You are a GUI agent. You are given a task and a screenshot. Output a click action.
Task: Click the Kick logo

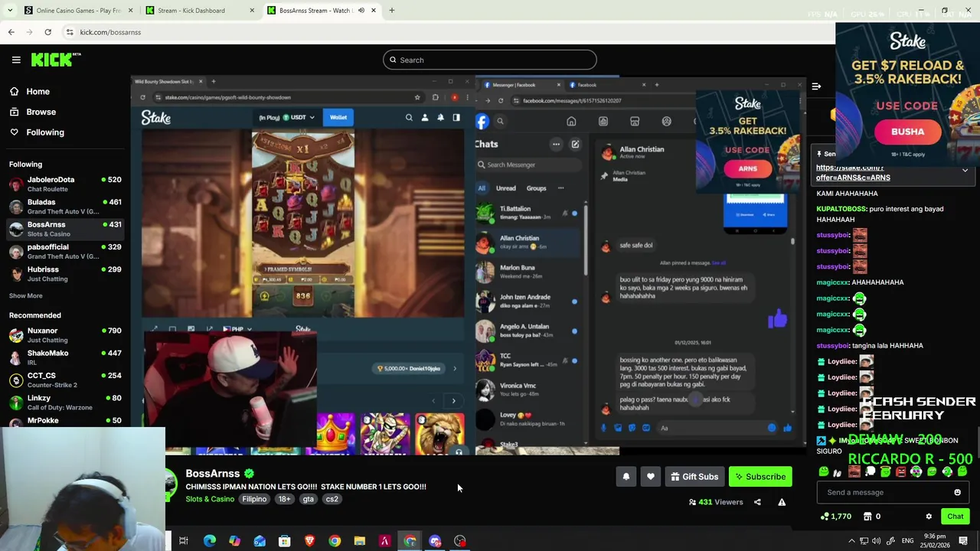[55, 60]
